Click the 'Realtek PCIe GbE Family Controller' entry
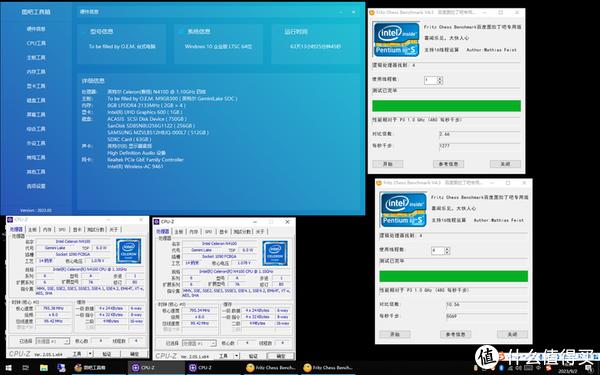 coord(145,160)
